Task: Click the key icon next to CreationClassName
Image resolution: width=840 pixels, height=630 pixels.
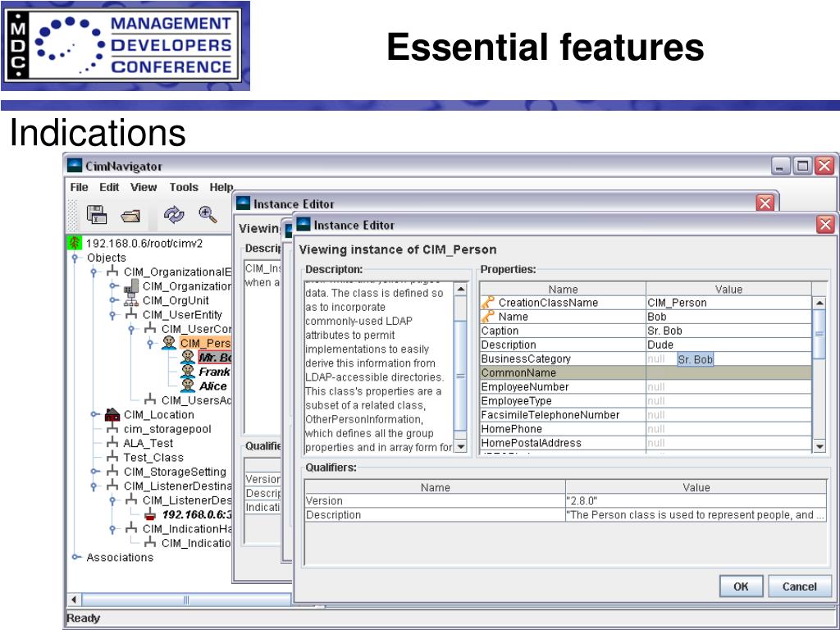Action: [488, 302]
